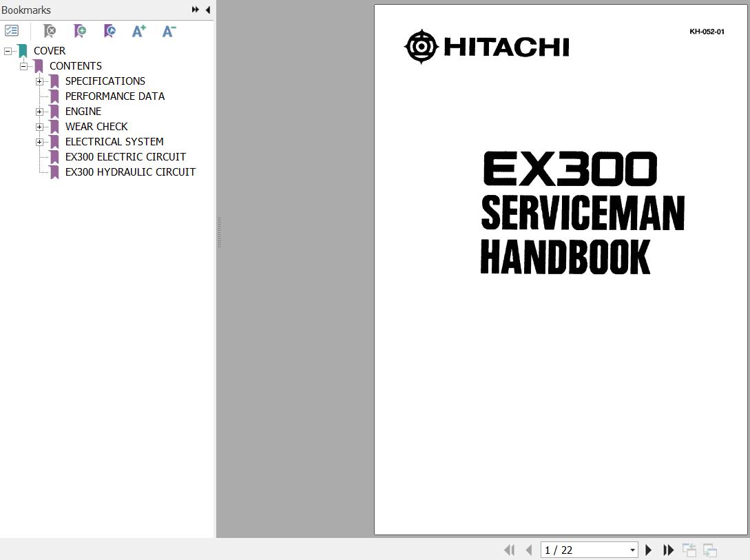This screenshot has height=560, width=750.
Task: Jump to the last page
Action: click(x=668, y=550)
